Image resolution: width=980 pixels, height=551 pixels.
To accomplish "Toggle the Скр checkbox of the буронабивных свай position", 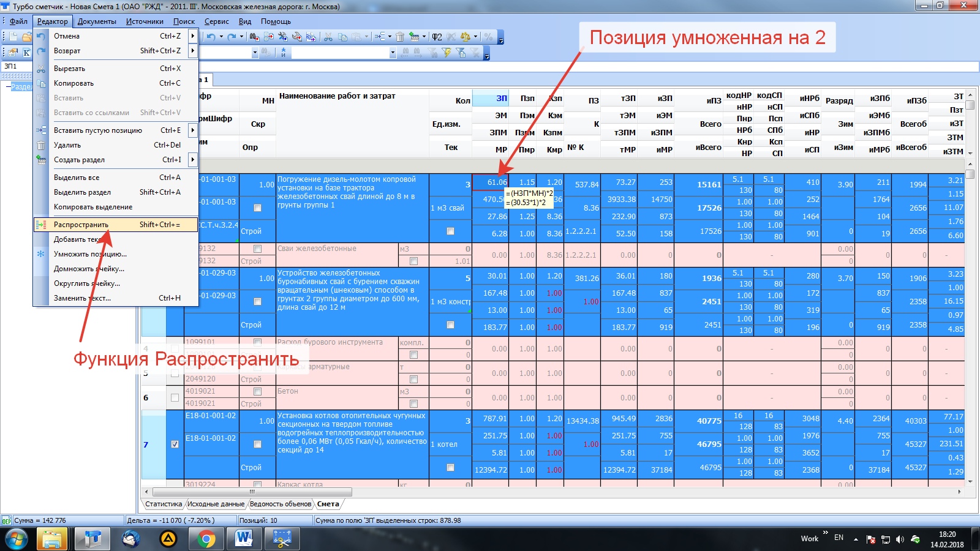I will (x=257, y=301).
